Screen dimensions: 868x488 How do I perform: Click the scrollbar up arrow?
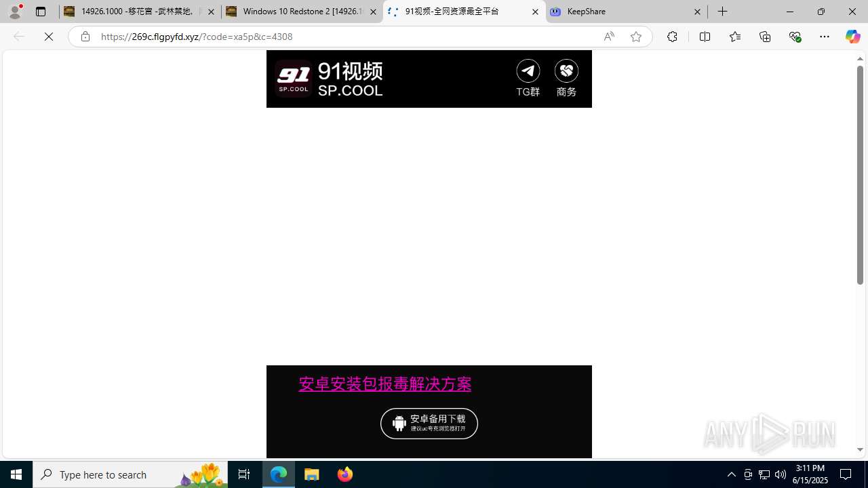pyautogui.click(x=860, y=59)
